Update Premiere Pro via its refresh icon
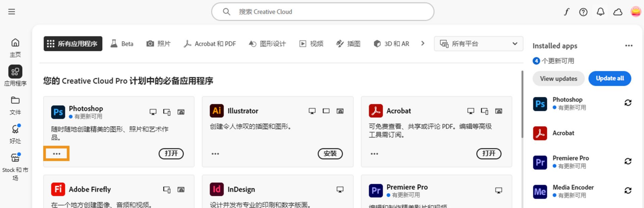The height and width of the screenshot is (208, 644). point(628,161)
